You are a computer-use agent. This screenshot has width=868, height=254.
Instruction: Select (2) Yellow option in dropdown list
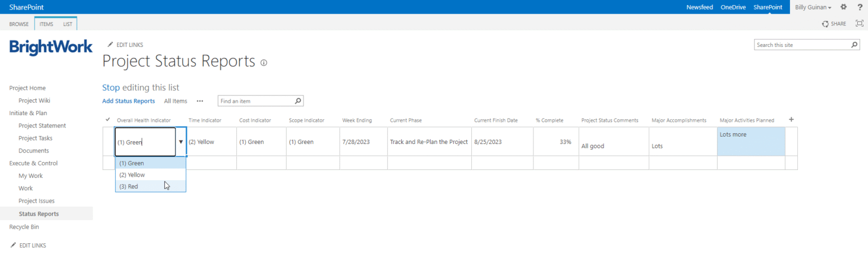150,174
